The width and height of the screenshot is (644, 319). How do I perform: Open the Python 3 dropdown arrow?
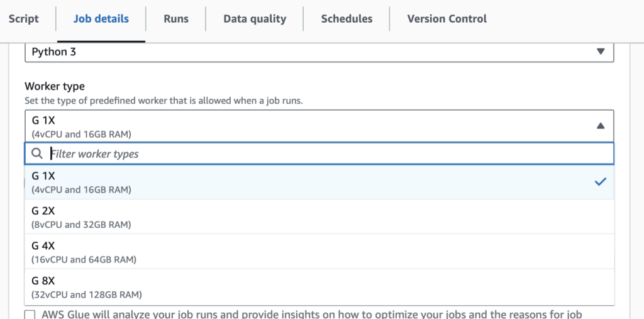pyautogui.click(x=600, y=52)
